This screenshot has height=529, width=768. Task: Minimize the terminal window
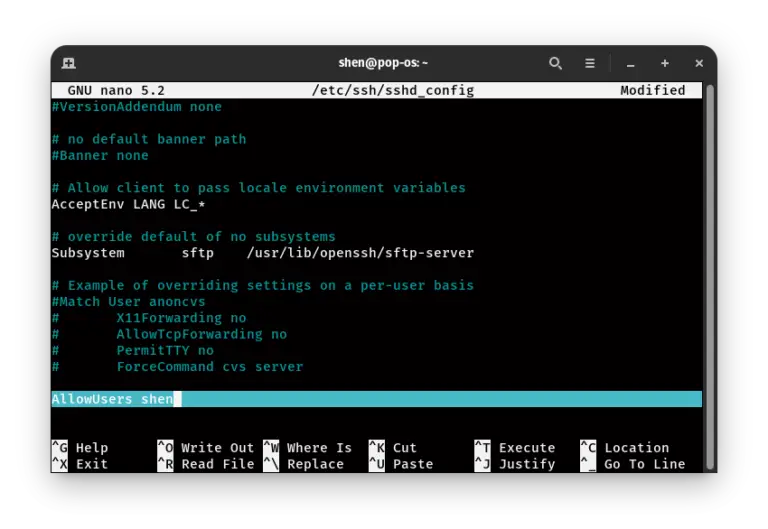pos(630,64)
